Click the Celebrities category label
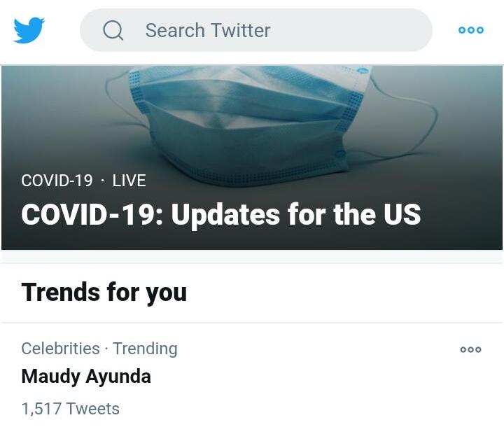 (60, 349)
